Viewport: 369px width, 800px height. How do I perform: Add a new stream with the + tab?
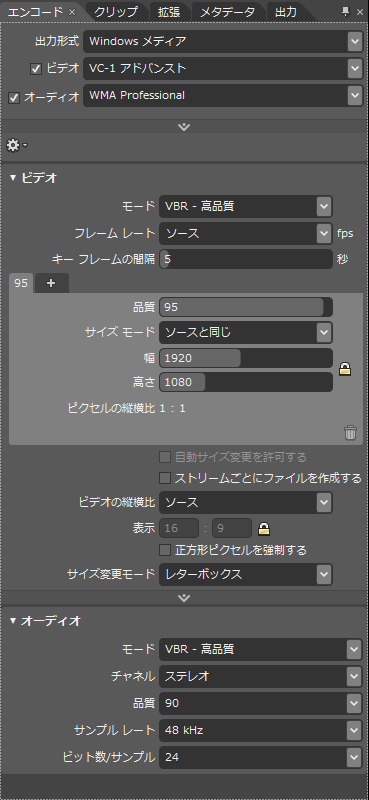51,284
